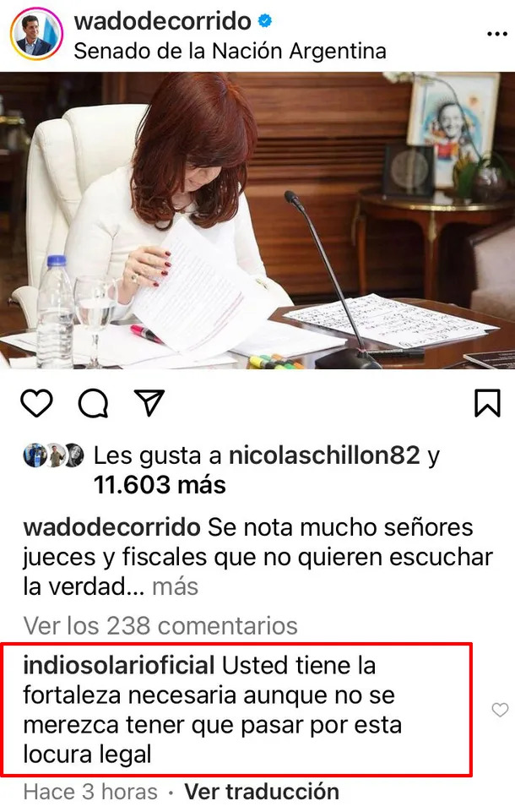
Task: Click wadodecorrido name in caption
Action: pos(111,528)
